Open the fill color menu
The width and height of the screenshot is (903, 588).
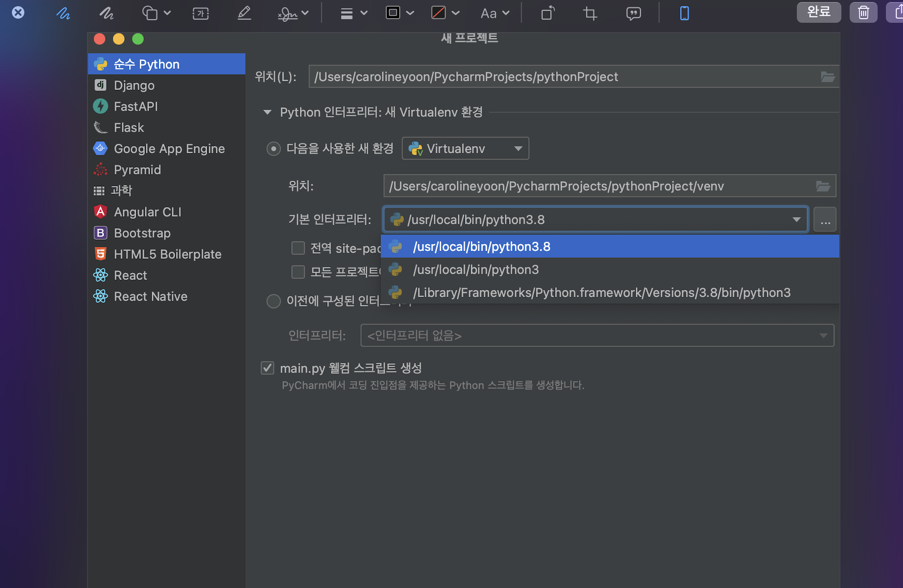[x=445, y=13]
